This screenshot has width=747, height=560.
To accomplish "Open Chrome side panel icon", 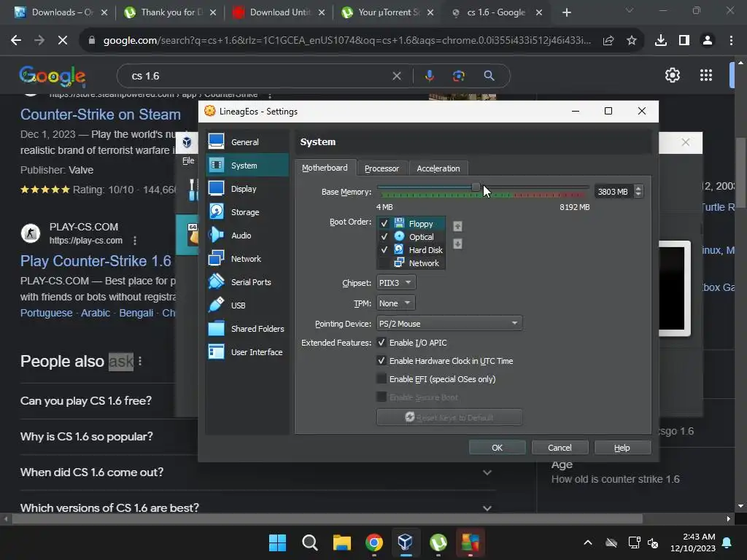I will (x=684, y=41).
